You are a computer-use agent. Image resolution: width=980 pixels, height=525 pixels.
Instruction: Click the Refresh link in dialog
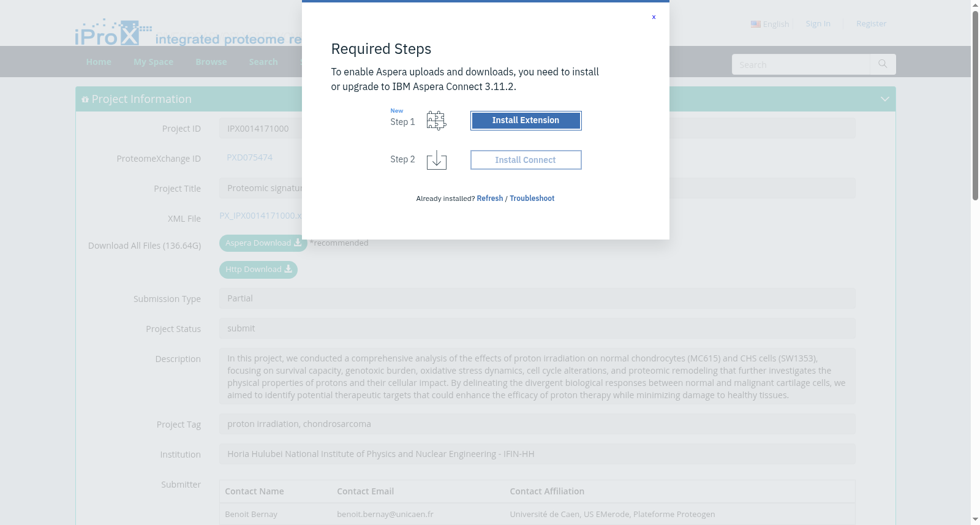(489, 198)
